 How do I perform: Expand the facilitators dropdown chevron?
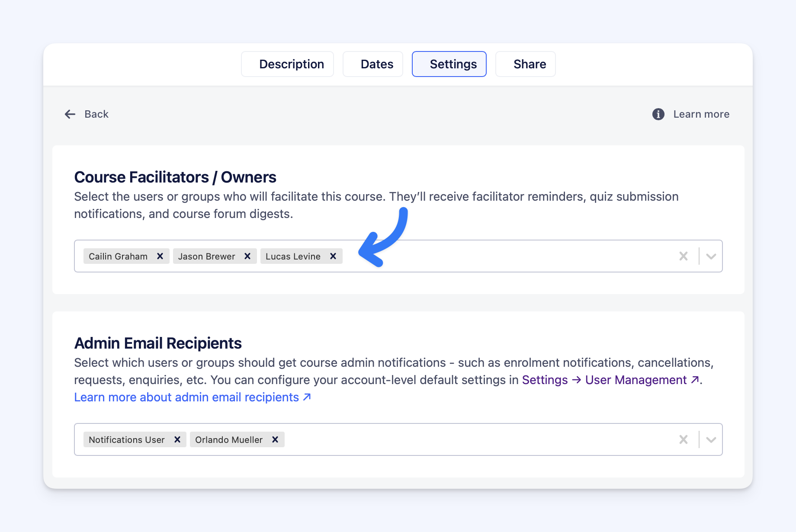[x=711, y=256]
